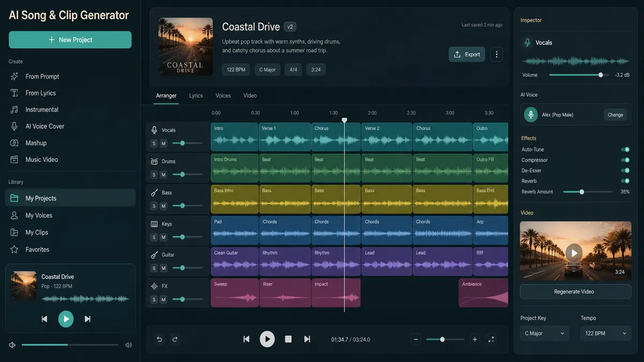Click the redo arrow in transport bar
The width and height of the screenshot is (644, 362).
pyautogui.click(x=175, y=339)
